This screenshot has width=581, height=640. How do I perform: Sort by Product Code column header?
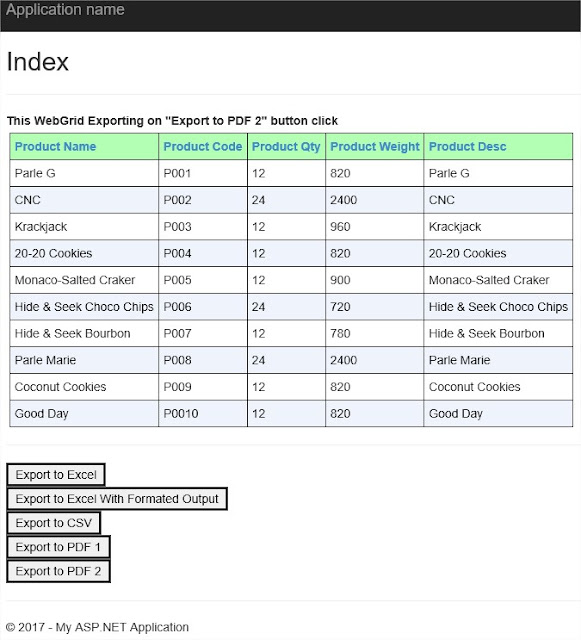point(203,147)
